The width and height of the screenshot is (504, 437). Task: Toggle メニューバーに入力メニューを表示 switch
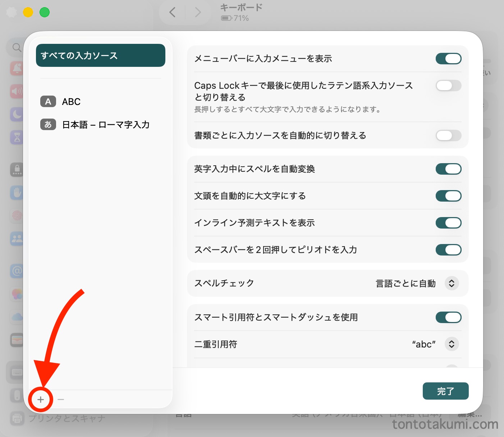point(448,59)
